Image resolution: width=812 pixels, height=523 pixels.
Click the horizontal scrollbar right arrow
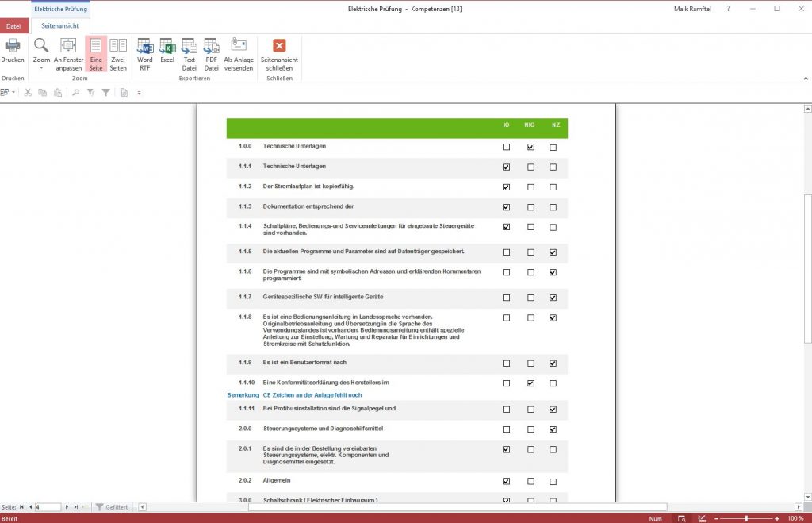798,507
